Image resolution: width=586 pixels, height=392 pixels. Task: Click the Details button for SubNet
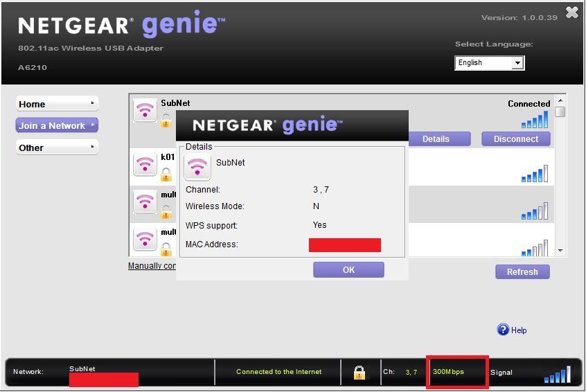(439, 139)
